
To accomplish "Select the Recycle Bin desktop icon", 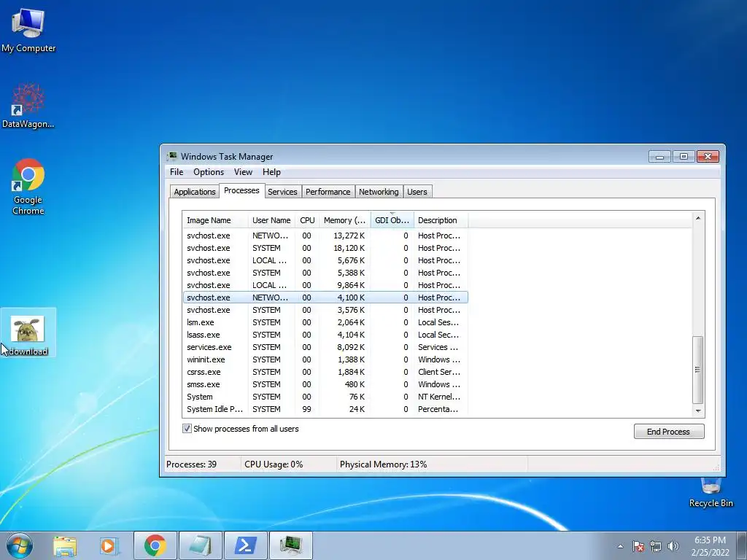I will (711, 494).
